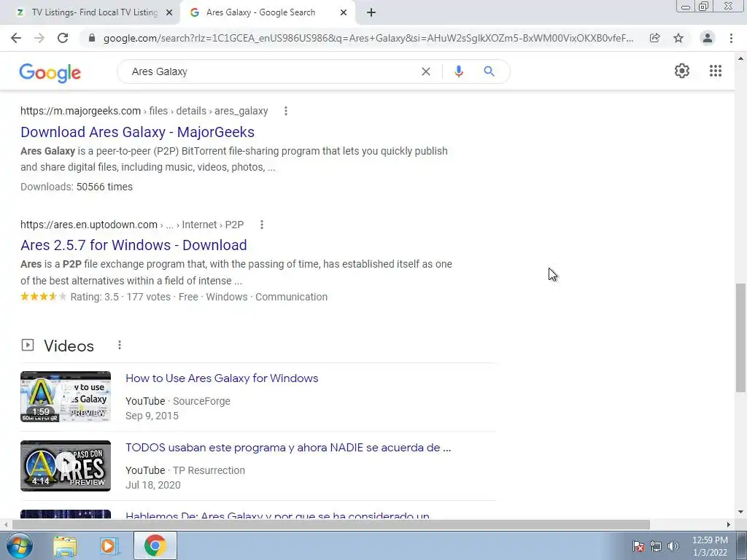
Task: Click the address bar URL
Action: 368,38
